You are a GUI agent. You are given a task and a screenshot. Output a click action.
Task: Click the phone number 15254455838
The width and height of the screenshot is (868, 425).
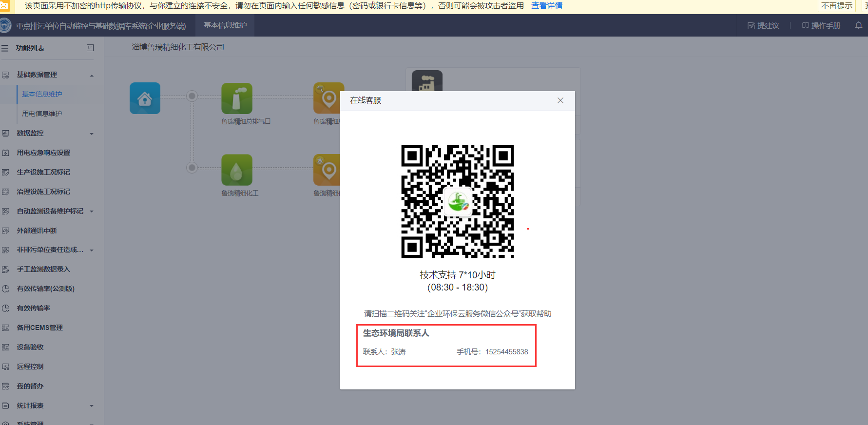click(x=506, y=352)
